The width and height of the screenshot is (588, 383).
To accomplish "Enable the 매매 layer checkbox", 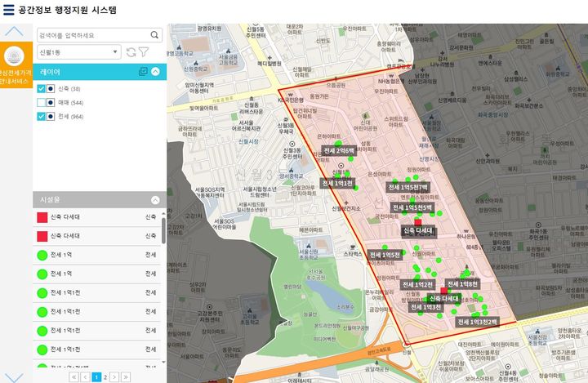I will 42,102.
